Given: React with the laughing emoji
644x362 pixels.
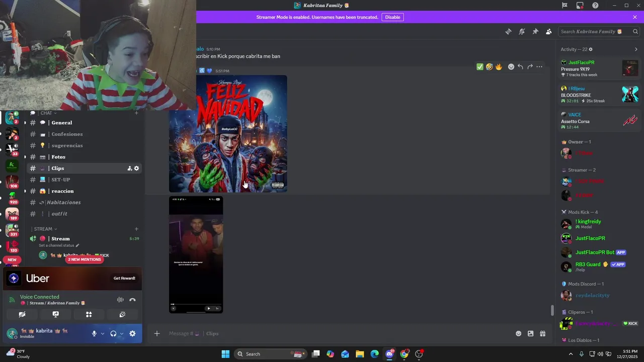Looking at the screenshot, I should tap(489, 67).
